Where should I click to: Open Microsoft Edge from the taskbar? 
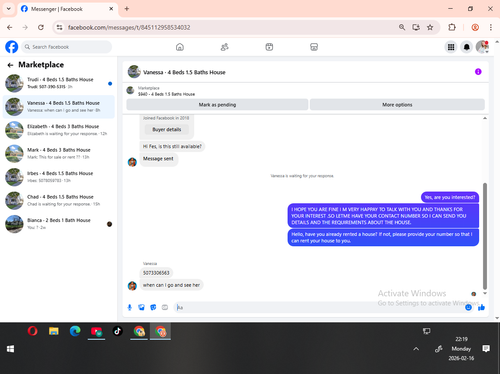pos(75,331)
